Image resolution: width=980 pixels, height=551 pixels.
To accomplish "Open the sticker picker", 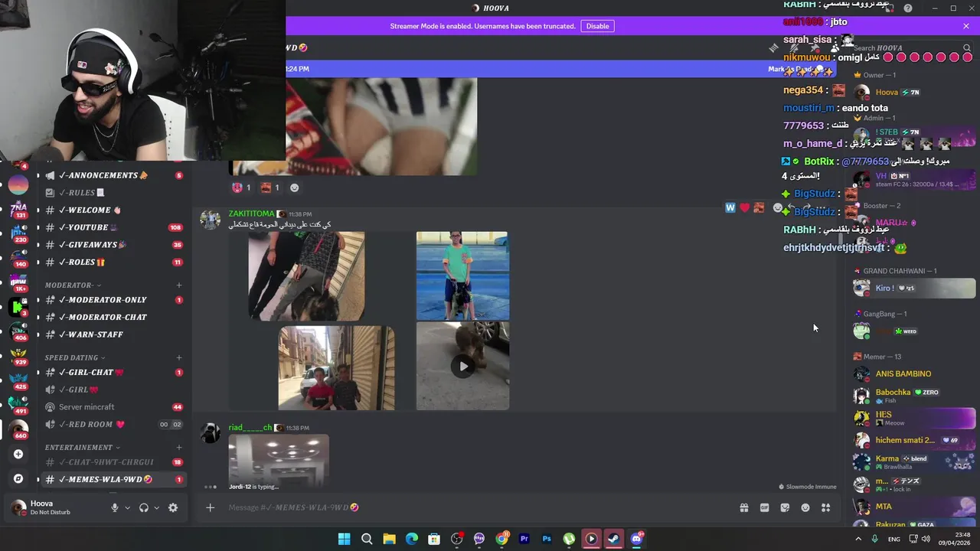I will point(785,507).
